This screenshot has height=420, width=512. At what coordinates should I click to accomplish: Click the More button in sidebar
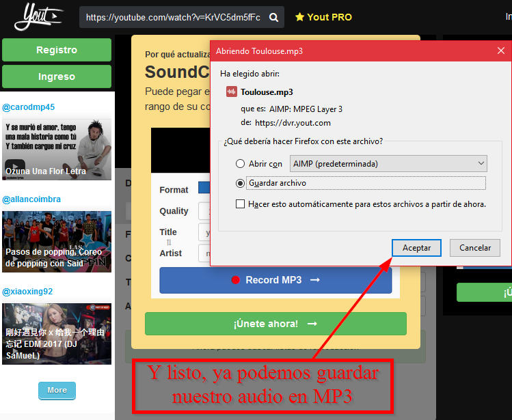coord(57,391)
